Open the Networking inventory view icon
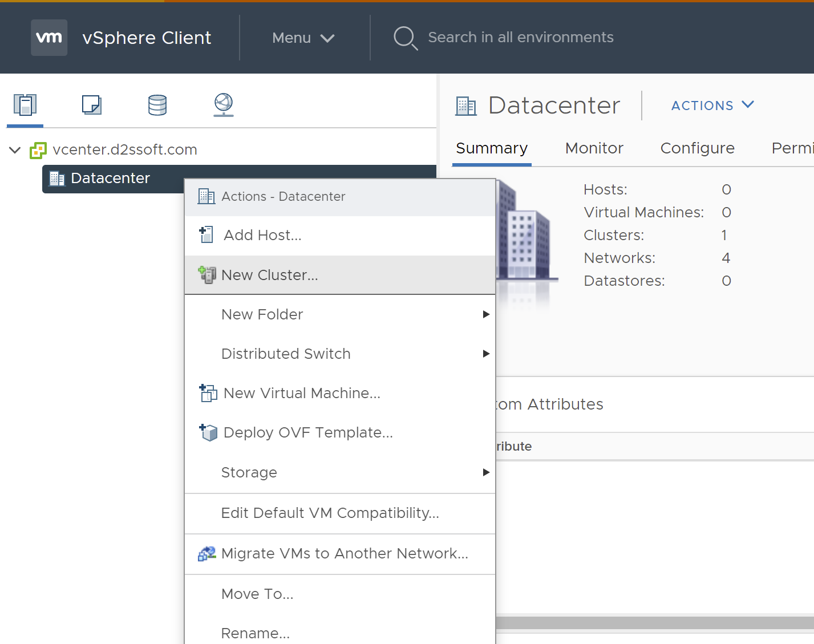Viewport: 814px width, 644px height. 223,105
